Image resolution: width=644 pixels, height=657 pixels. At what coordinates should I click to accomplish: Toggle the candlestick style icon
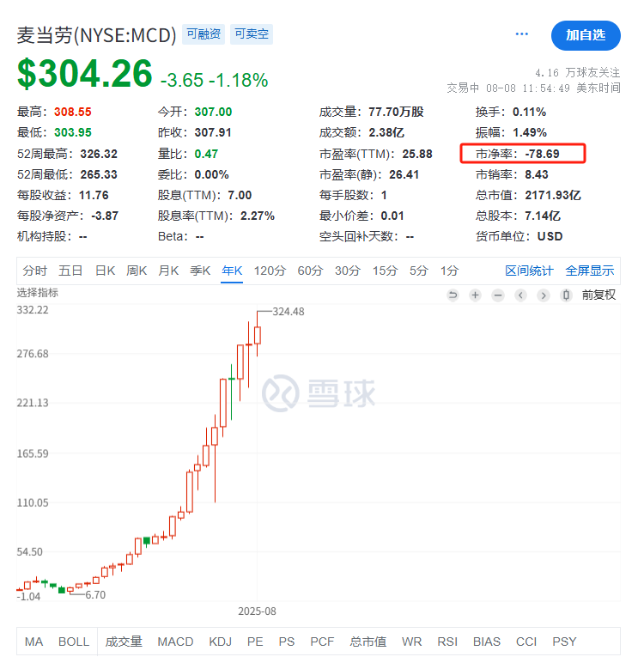[x=566, y=295]
